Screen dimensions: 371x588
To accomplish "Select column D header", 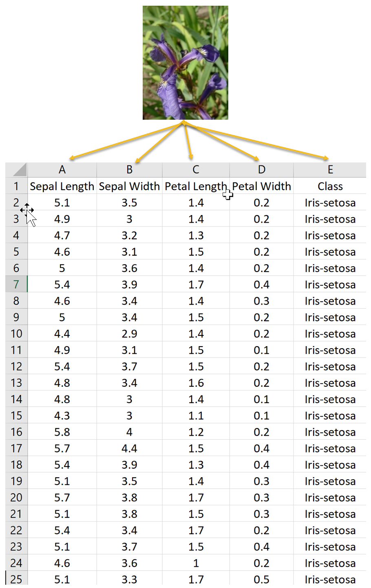I will [x=261, y=170].
